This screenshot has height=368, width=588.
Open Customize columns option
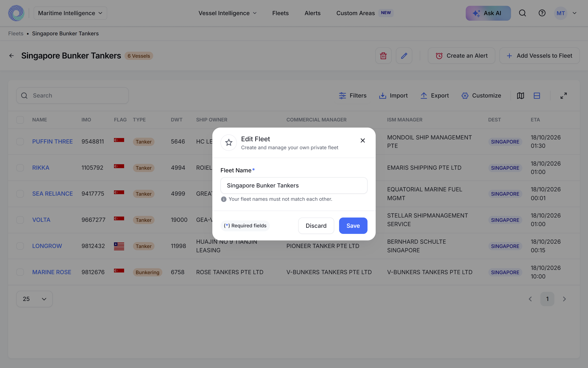pos(481,96)
